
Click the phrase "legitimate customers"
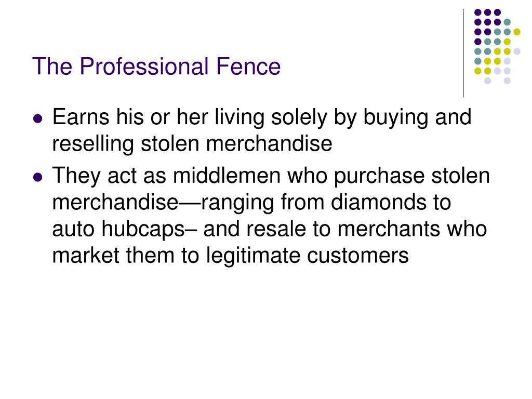[x=307, y=256]
